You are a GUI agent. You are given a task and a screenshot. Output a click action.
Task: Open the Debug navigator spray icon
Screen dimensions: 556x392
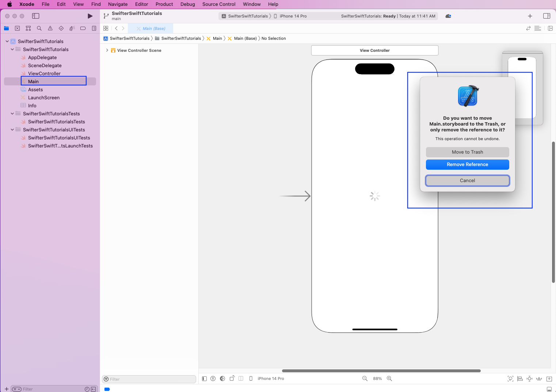[x=72, y=28]
